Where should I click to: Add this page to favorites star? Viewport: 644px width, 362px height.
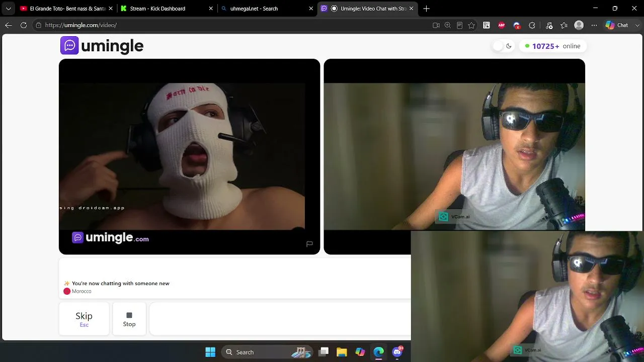click(x=471, y=25)
